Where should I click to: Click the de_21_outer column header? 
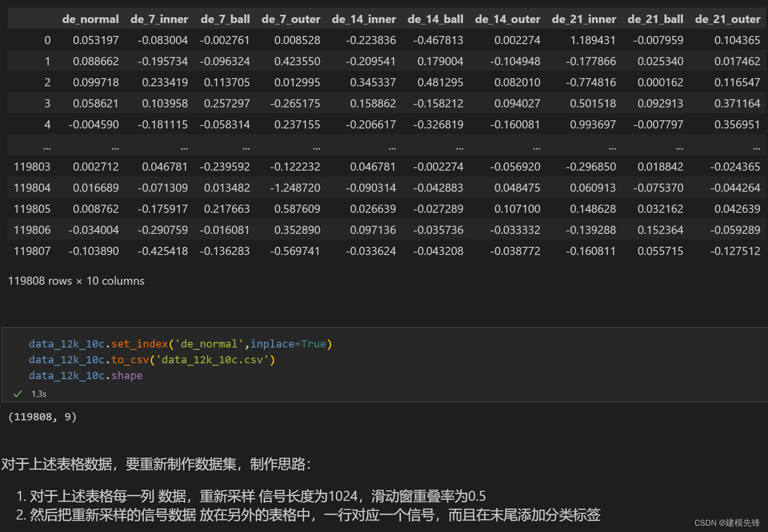(x=727, y=19)
